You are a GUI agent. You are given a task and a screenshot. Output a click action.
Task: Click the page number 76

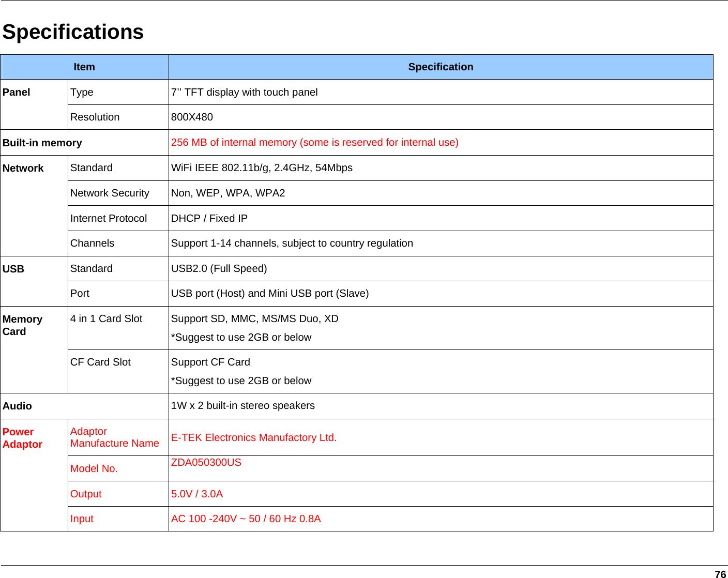720,574
